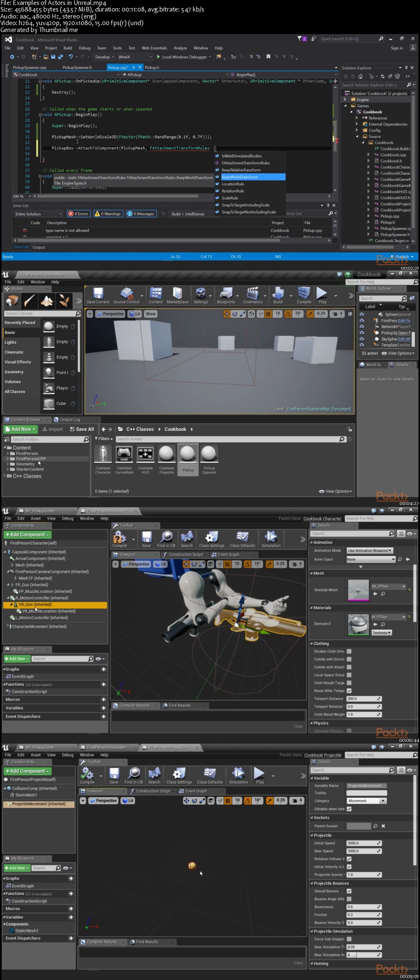Viewport: 420px width, 980px height.
Task: Open the Entire Solution error scope dropdown
Action: click(x=38, y=214)
